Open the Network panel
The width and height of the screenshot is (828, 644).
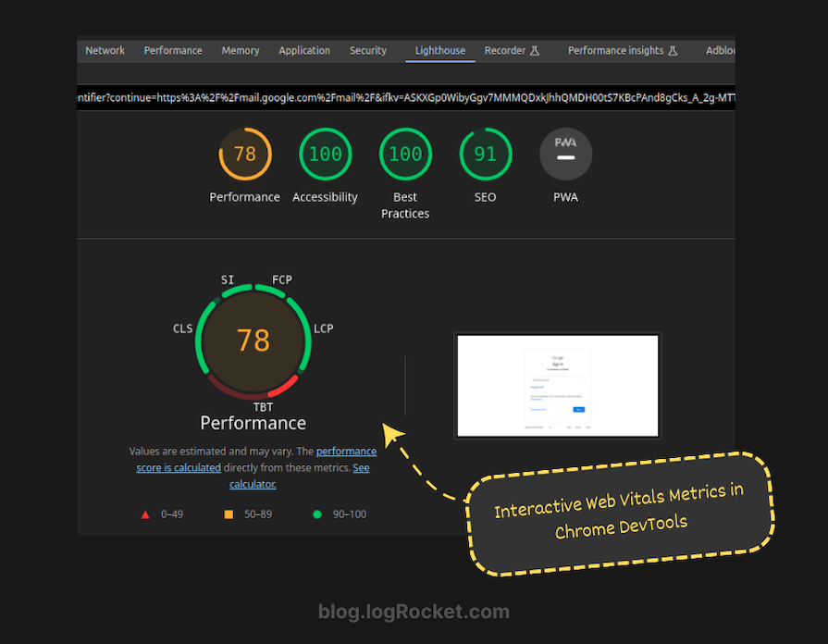(x=105, y=51)
